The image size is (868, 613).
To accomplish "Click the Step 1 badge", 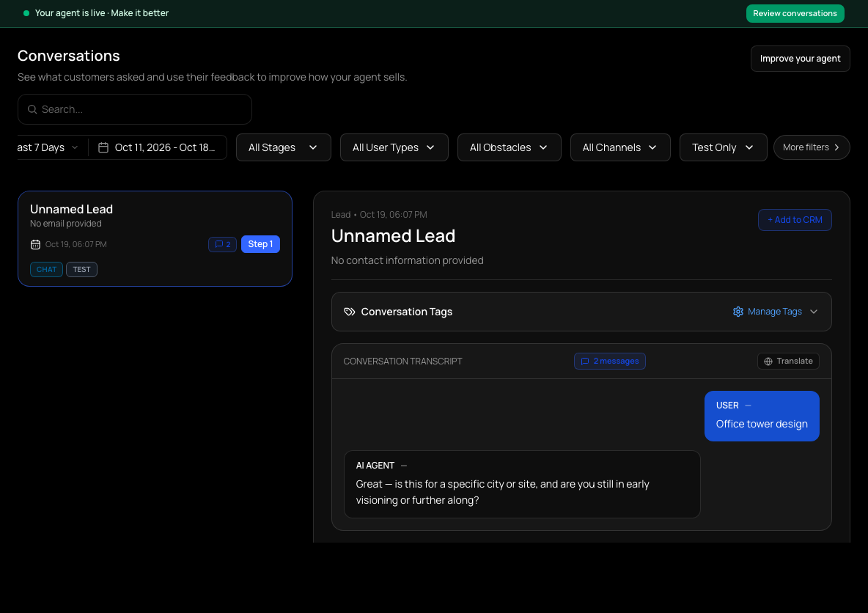I will pyautogui.click(x=260, y=244).
